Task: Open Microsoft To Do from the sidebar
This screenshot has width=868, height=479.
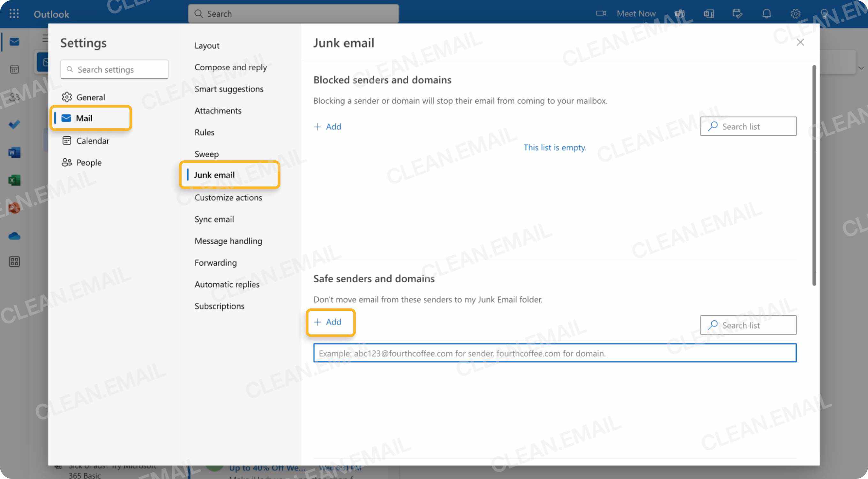Action: (13, 124)
